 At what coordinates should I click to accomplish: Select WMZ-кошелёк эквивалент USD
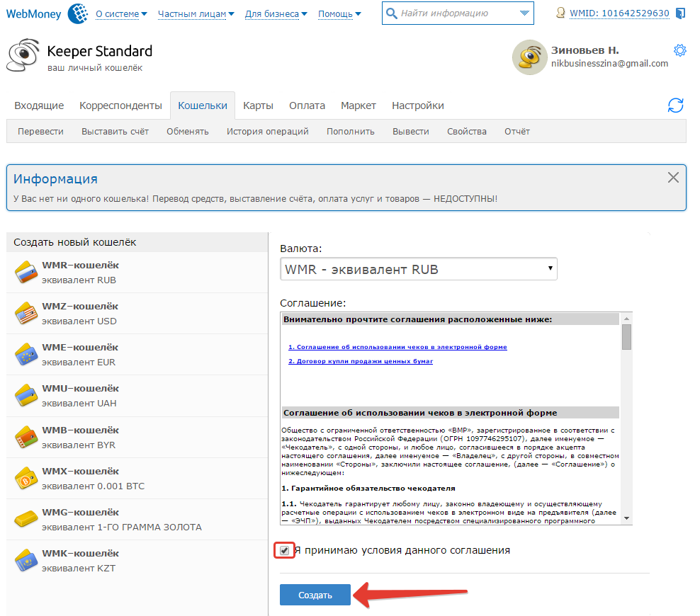click(x=137, y=314)
